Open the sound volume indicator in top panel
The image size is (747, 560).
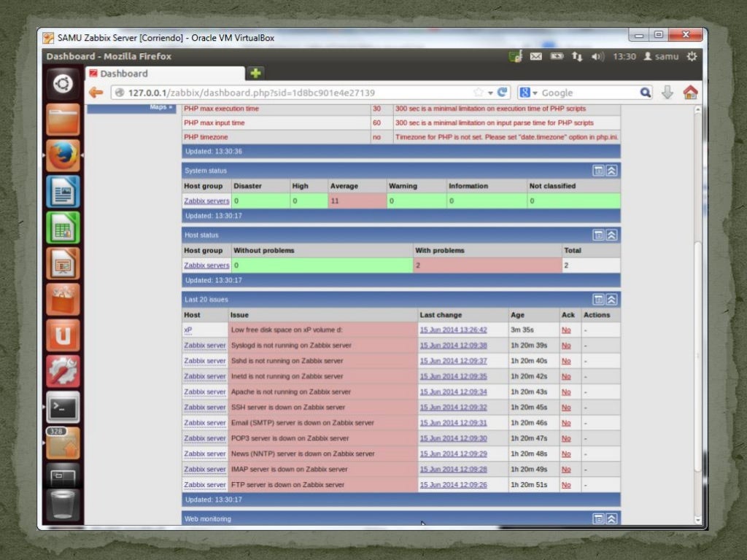597,57
